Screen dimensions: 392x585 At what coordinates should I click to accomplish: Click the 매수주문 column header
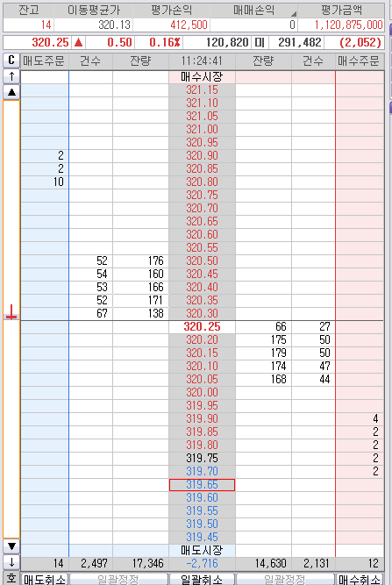point(360,61)
